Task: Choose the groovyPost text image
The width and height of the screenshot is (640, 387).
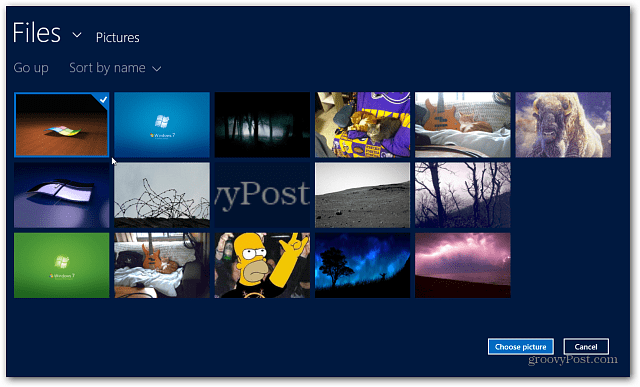Action: click(x=262, y=195)
